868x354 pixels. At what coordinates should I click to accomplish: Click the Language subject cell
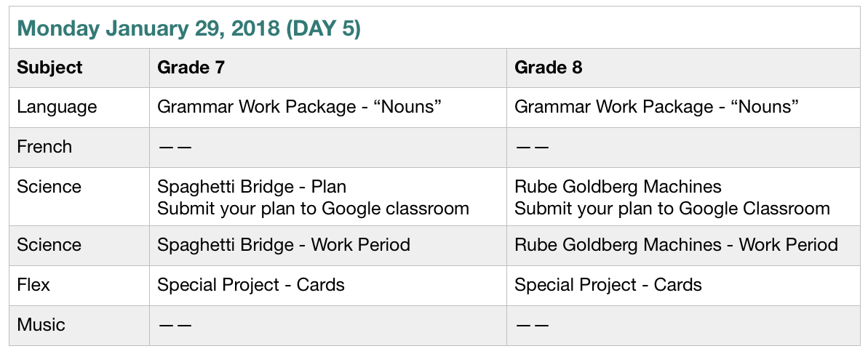click(x=57, y=107)
